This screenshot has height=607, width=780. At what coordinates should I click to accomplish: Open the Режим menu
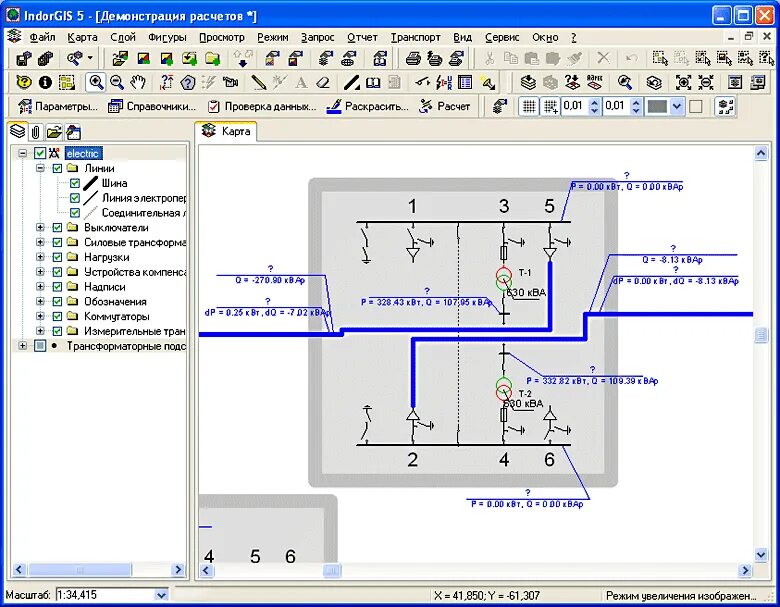coord(272,37)
